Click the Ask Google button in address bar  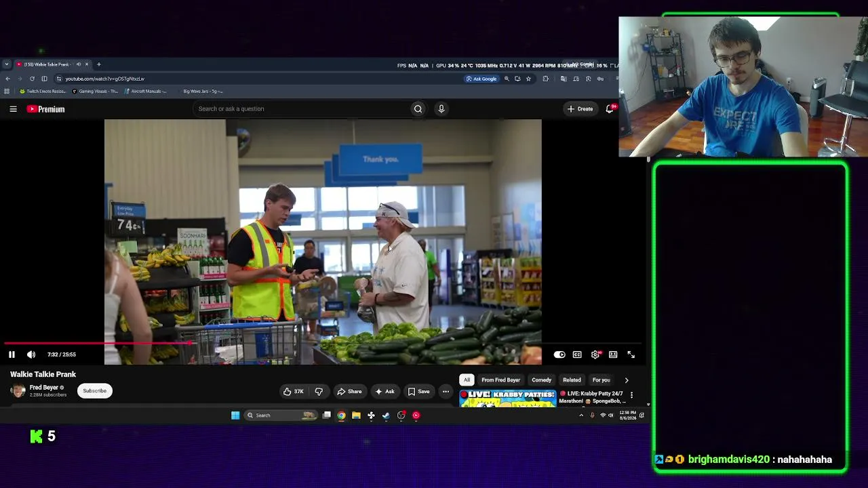(482, 79)
